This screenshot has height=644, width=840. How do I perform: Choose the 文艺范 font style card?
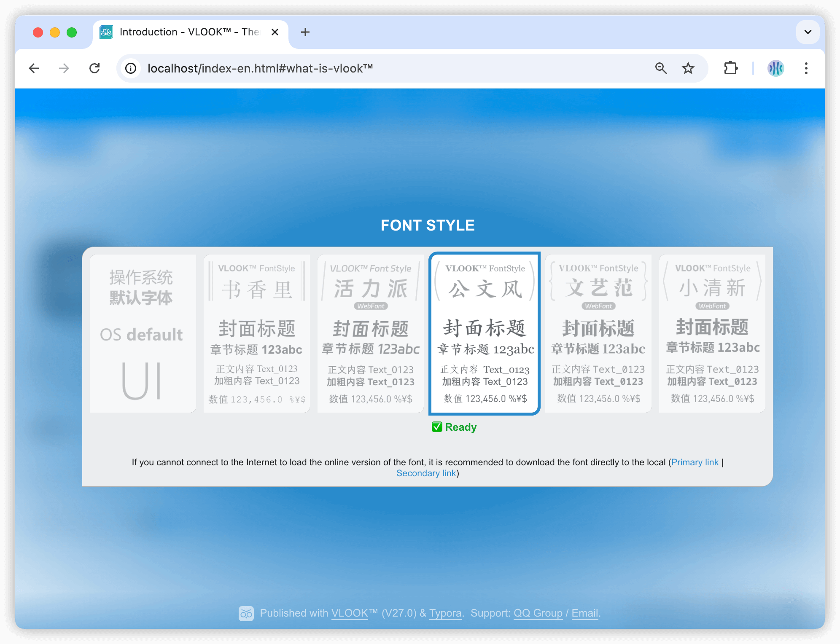coord(598,333)
